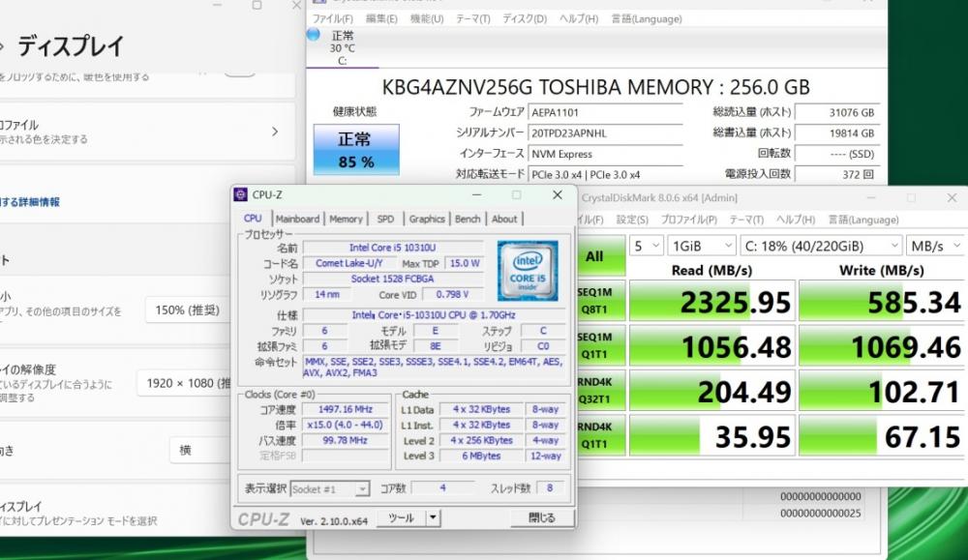Open the 1GiB test size dropdown

pyautogui.click(x=702, y=246)
